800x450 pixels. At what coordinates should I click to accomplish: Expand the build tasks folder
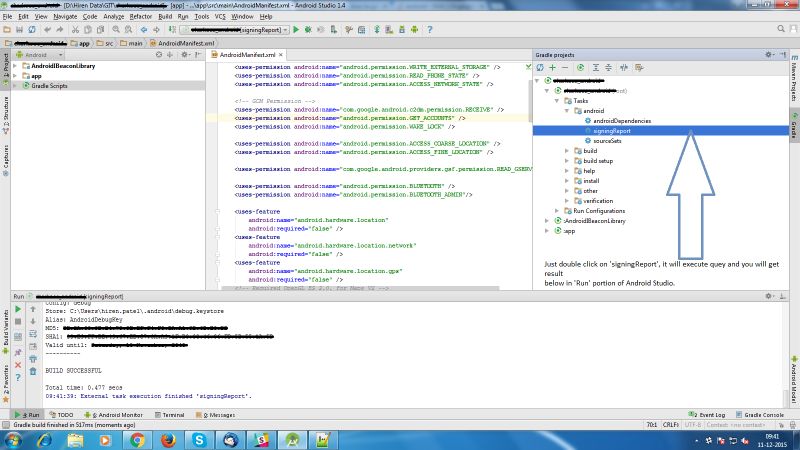click(x=567, y=151)
